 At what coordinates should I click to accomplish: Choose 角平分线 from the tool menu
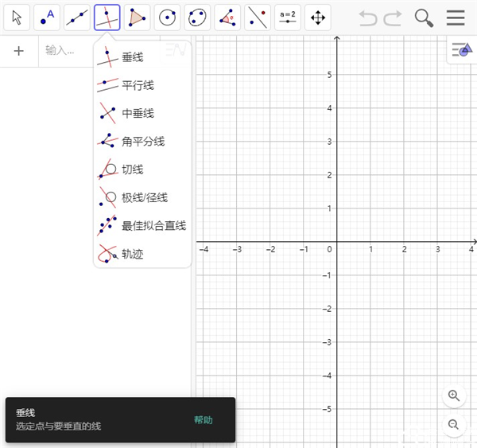pyautogui.click(x=142, y=142)
